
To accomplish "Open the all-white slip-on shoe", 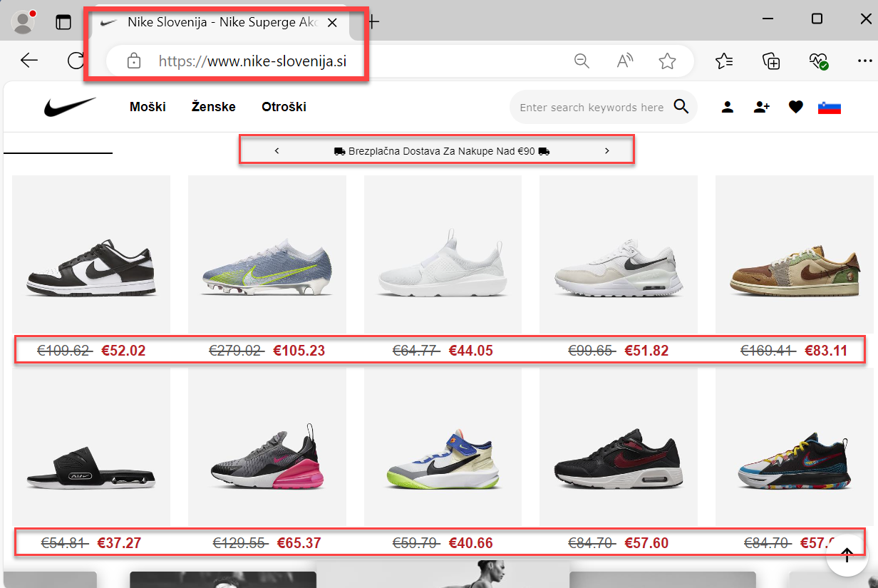I will pos(443,254).
